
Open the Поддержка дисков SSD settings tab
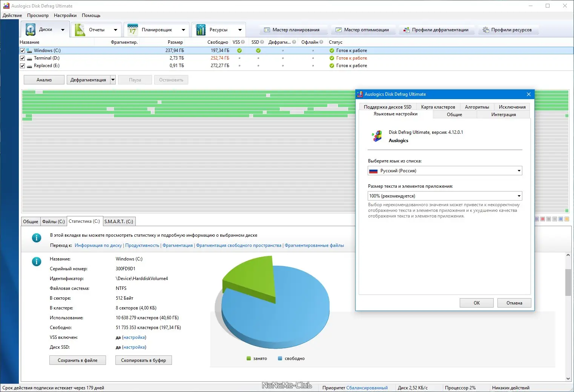point(388,107)
